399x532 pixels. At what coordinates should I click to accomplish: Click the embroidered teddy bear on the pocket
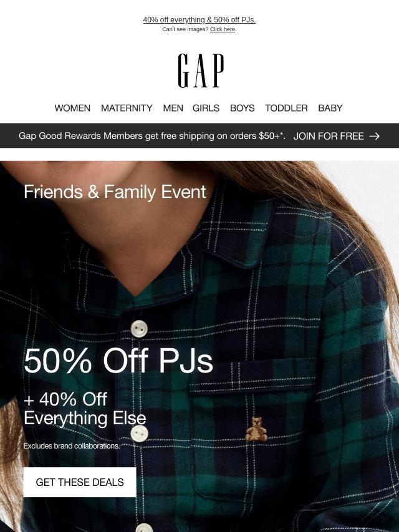point(256,429)
